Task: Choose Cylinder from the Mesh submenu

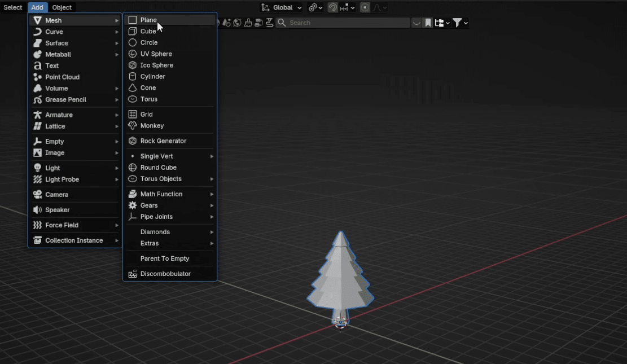Action: click(152, 77)
